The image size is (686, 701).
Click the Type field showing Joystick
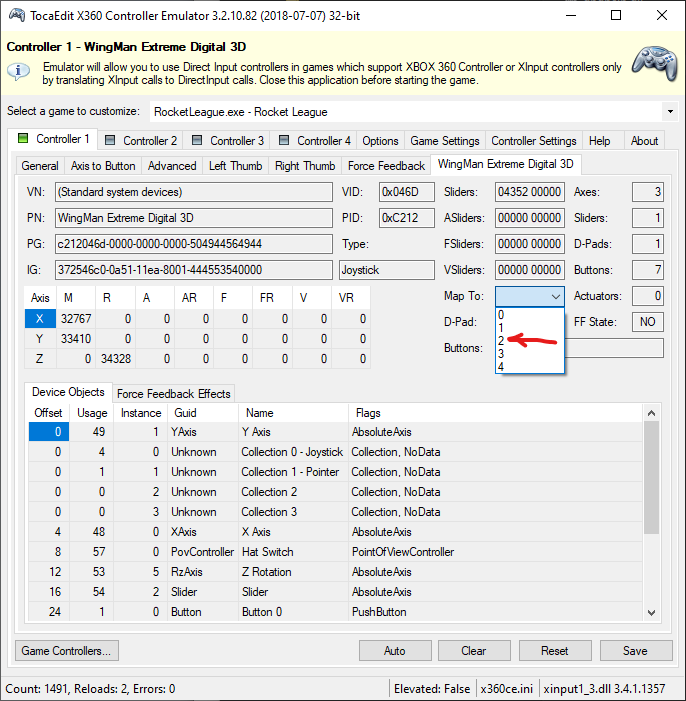387,270
